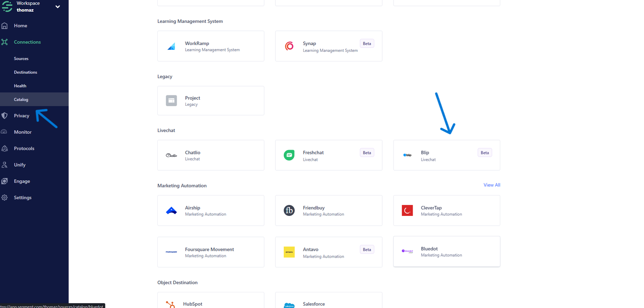Open the Freshchat card title
This screenshot has height=308, width=644.
[313, 153]
